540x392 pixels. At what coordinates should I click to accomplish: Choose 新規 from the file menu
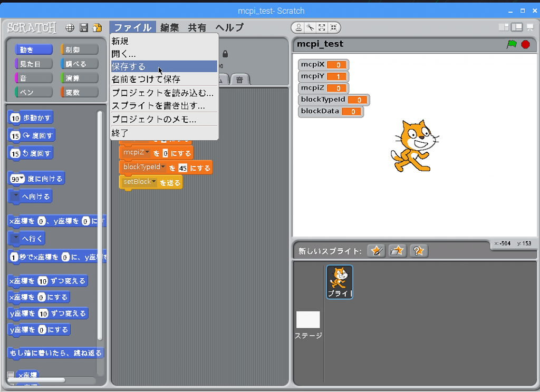(165, 41)
